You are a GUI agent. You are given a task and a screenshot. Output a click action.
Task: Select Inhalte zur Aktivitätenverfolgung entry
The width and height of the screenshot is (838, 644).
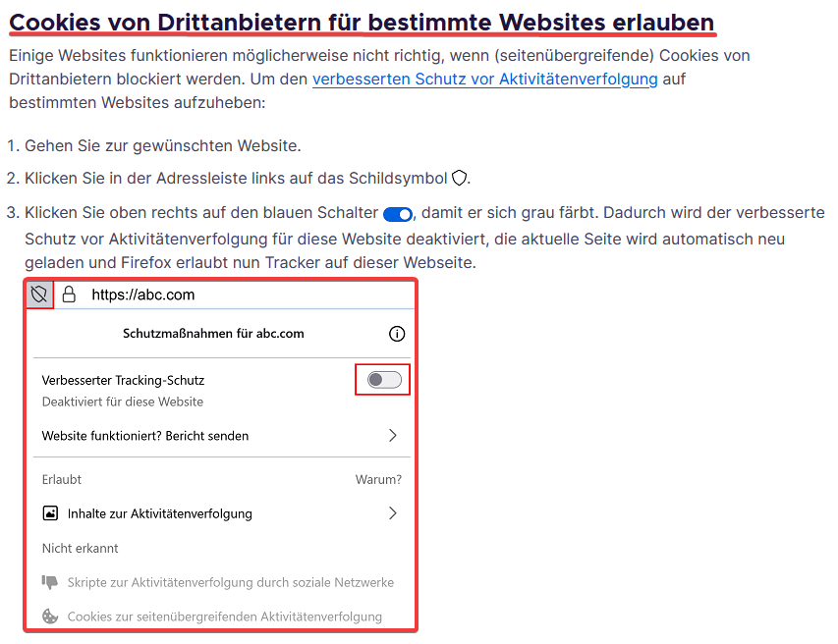159,513
